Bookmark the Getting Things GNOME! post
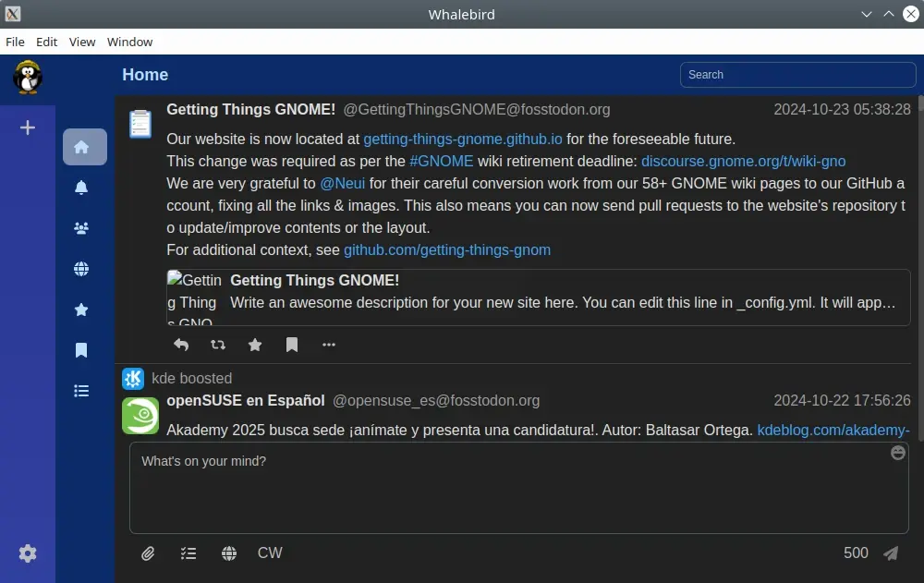This screenshot has width=924, height=583. point(292,345)
